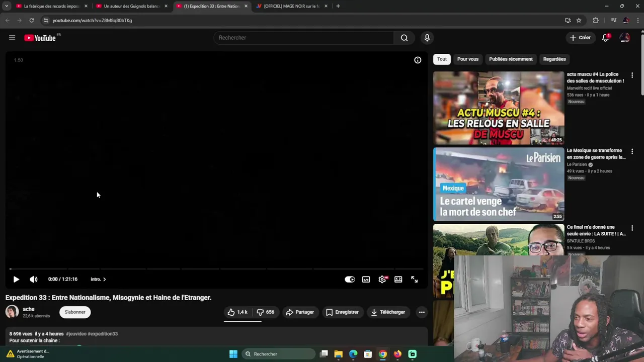Screen dimensions: 644x362
Task: Click the video progress bar
Action: click(216, 269)
